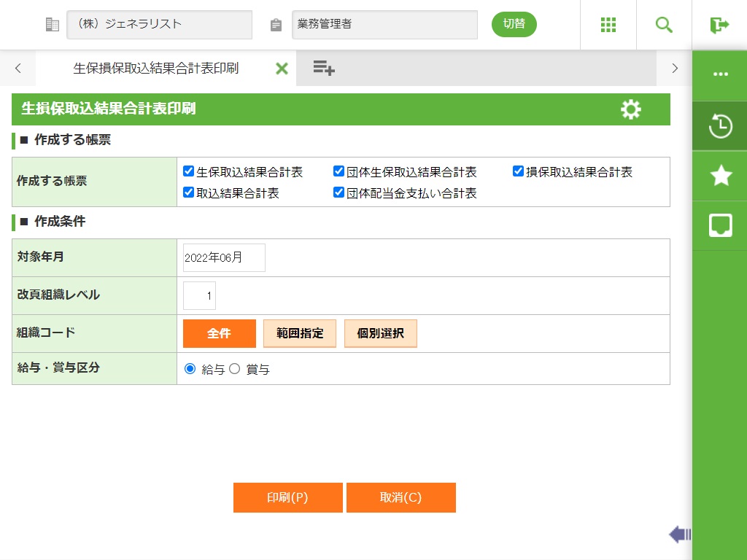This screenshot has width=747, height=560.
Task: Click the 対象年月 date input field
Action: (x=224, y=258)
